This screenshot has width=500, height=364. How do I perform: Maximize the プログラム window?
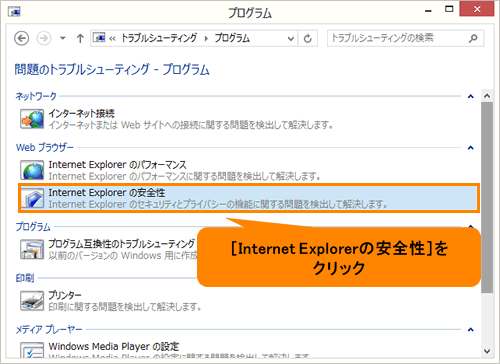(x=449, y=9)
